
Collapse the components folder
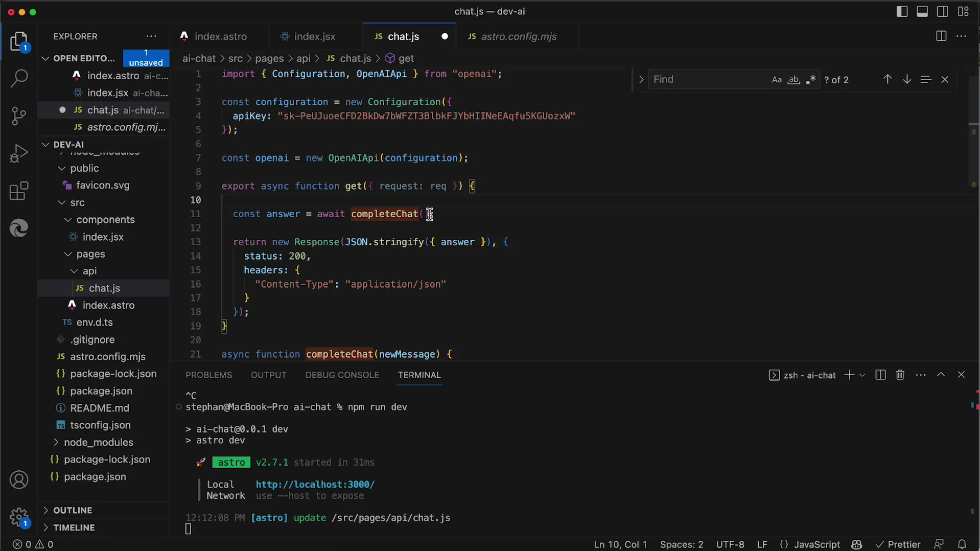[x=68, y=220]
